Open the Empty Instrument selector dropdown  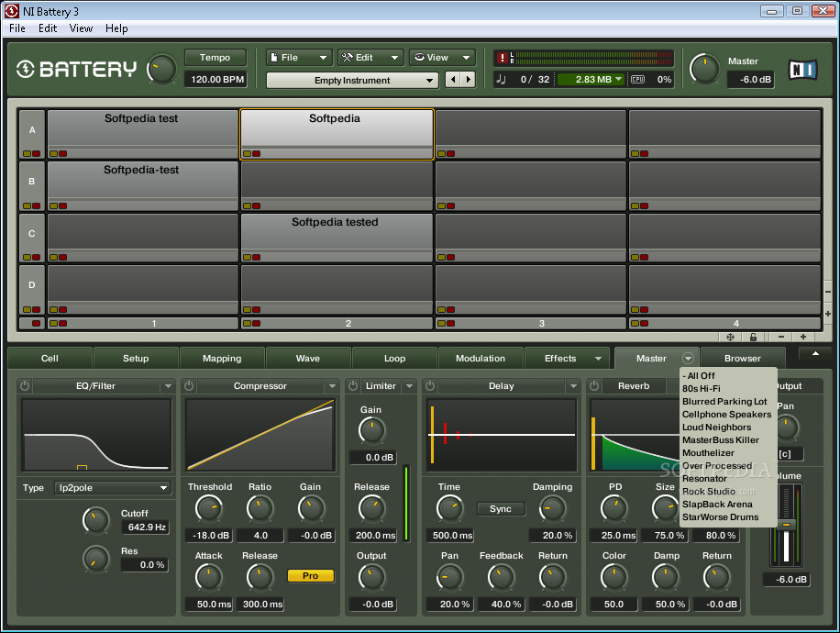click(352, 80)
